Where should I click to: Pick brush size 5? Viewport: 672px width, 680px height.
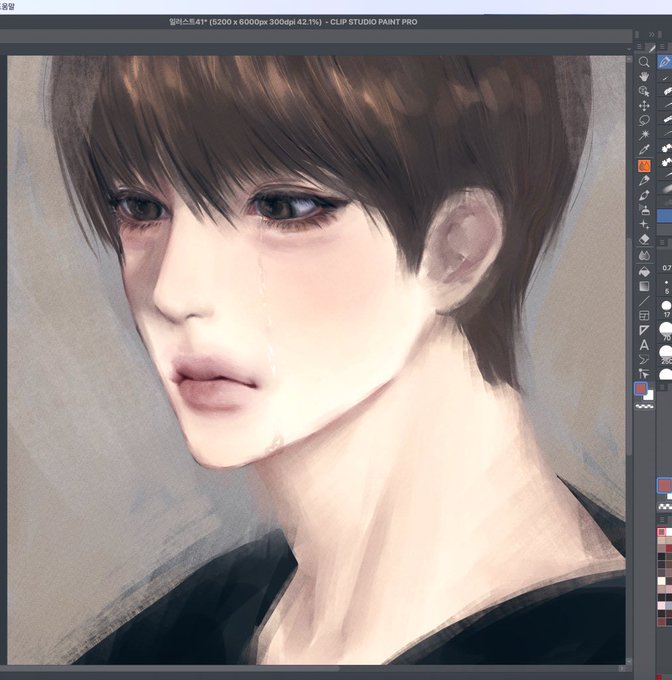666,286
